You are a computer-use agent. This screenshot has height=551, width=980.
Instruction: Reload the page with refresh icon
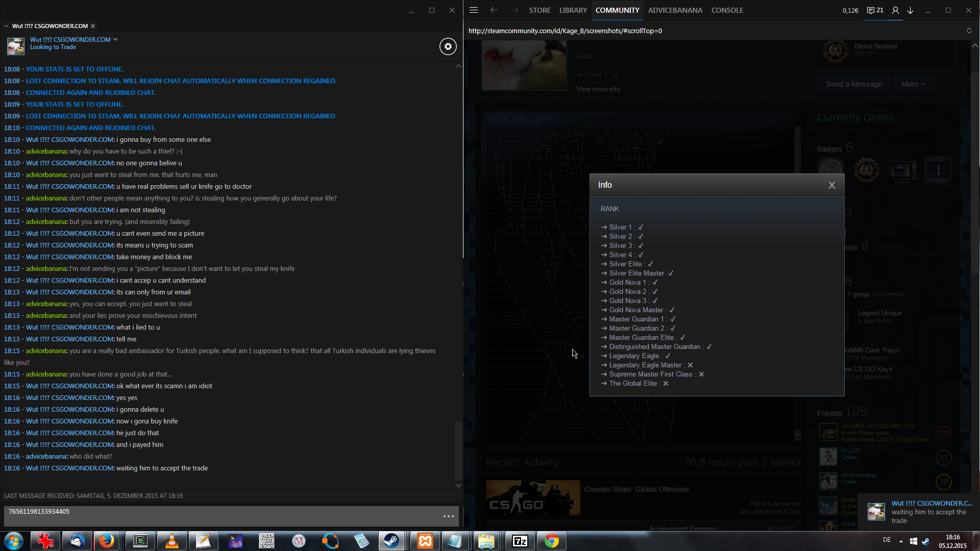(969, 31)
